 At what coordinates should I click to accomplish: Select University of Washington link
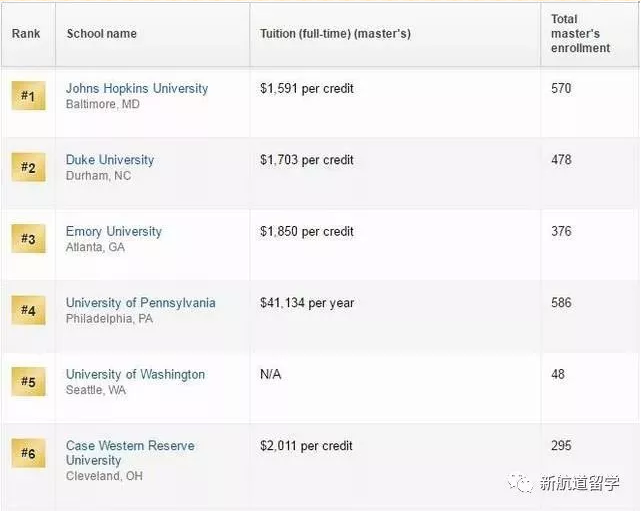pyautogui.click(x=135, y=374)
